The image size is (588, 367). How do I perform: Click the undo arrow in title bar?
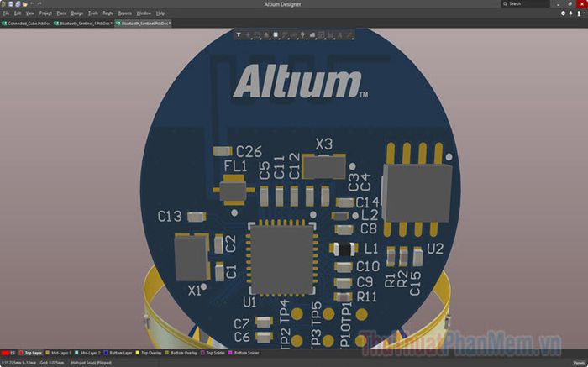point(32,3)
